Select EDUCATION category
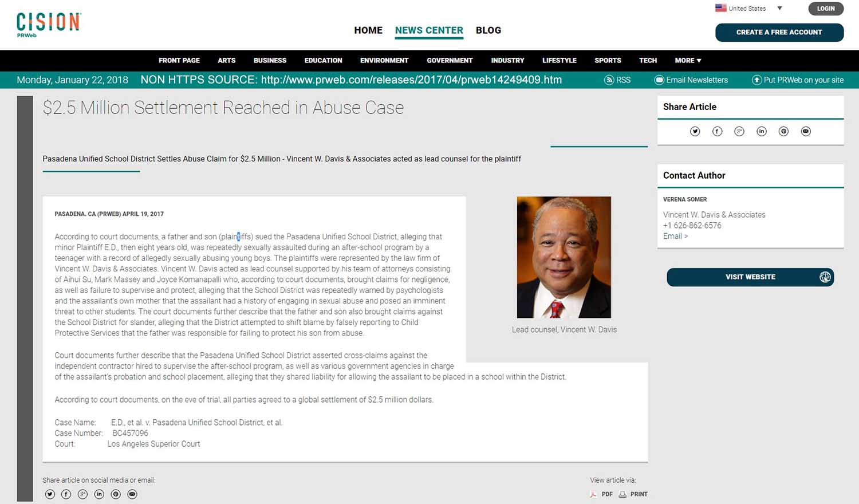 click(324, 60)
